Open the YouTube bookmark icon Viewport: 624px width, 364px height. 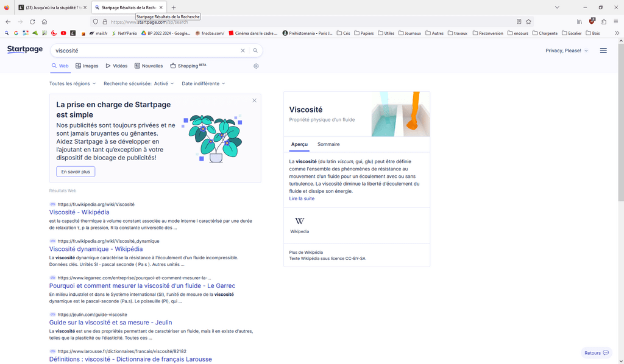click(x=63, y=33)
